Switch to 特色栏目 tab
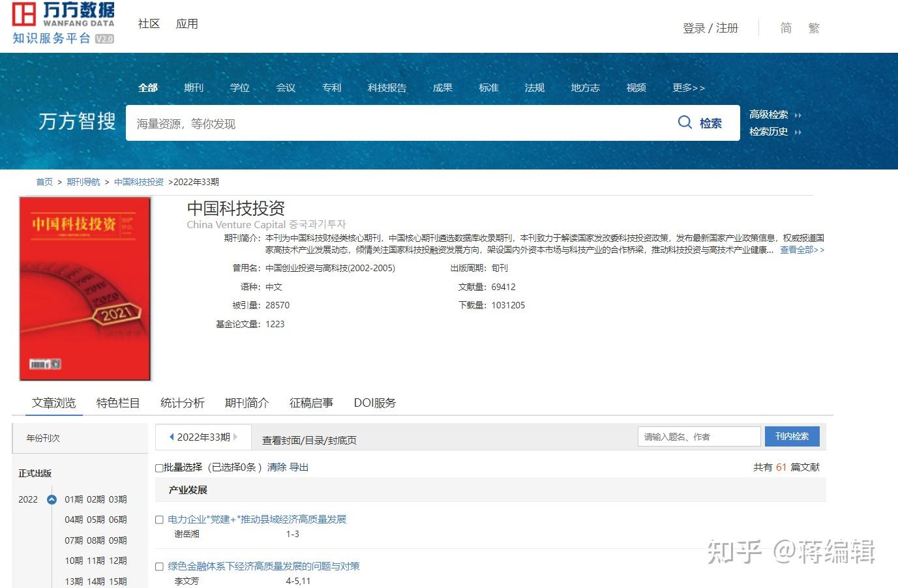 pos(118,403)
